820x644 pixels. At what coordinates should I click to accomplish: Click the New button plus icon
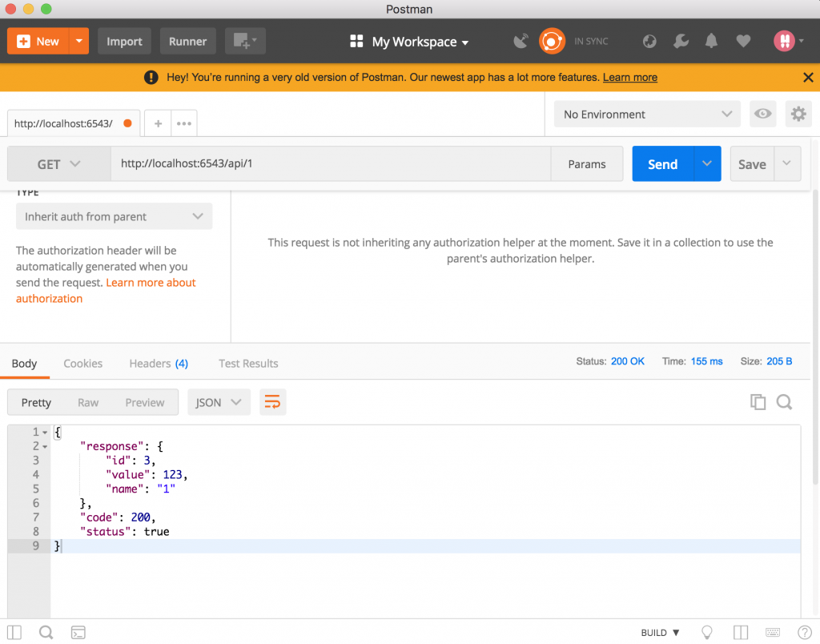(23, 42)
